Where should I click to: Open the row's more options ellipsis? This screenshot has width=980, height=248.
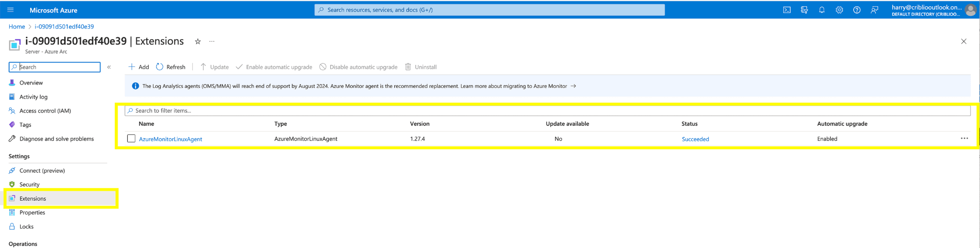click(x=964, y=139)
